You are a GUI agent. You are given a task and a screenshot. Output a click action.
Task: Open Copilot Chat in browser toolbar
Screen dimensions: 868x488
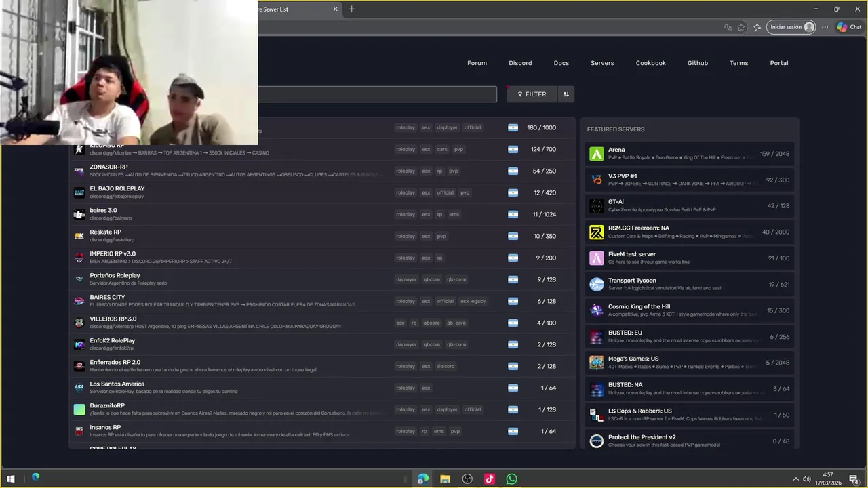(849, 27)
